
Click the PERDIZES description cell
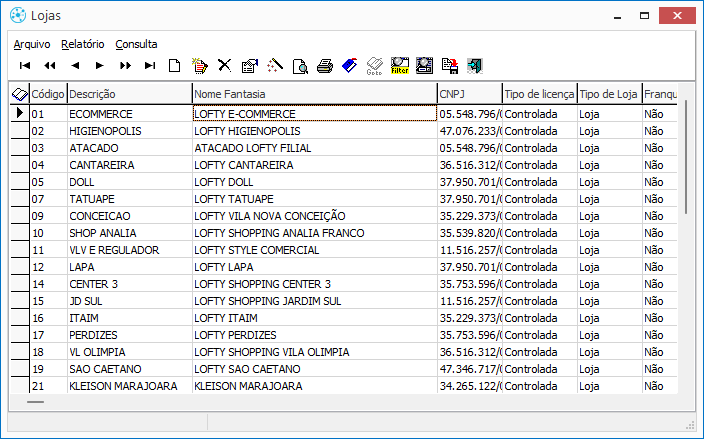click(130, 335)
